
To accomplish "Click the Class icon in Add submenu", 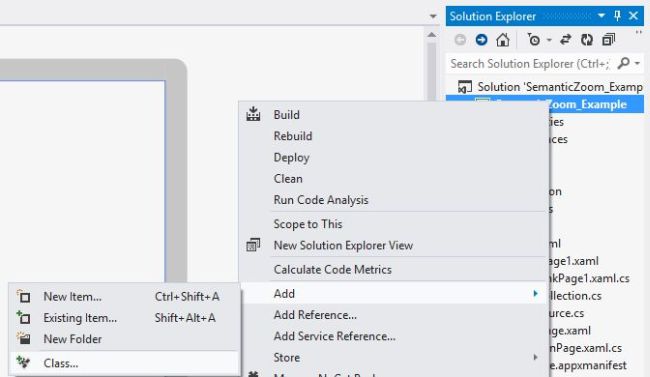I will coord(23,362).
